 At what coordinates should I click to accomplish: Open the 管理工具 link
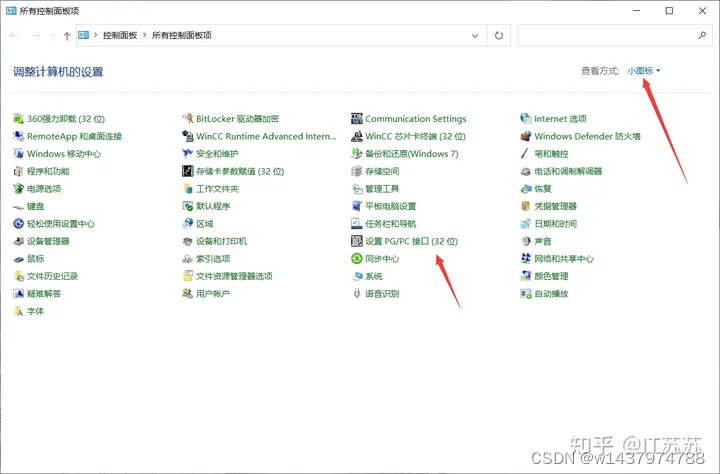click(382, 189)
